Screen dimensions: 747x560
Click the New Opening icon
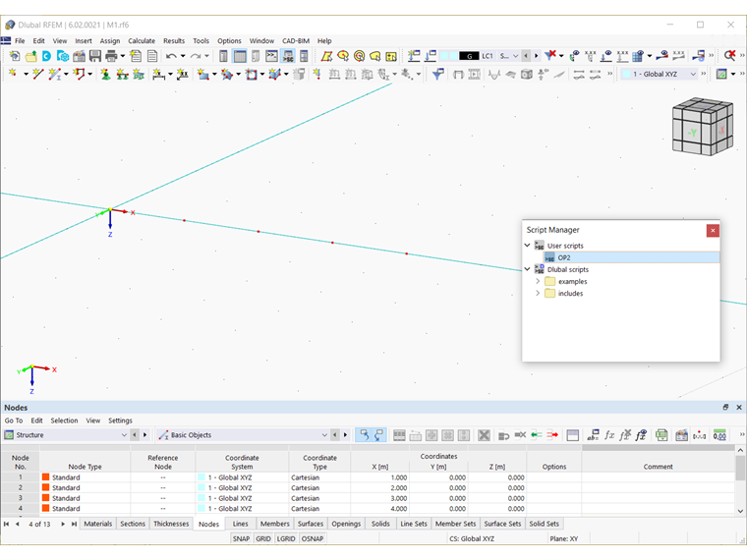coord(251,74)
